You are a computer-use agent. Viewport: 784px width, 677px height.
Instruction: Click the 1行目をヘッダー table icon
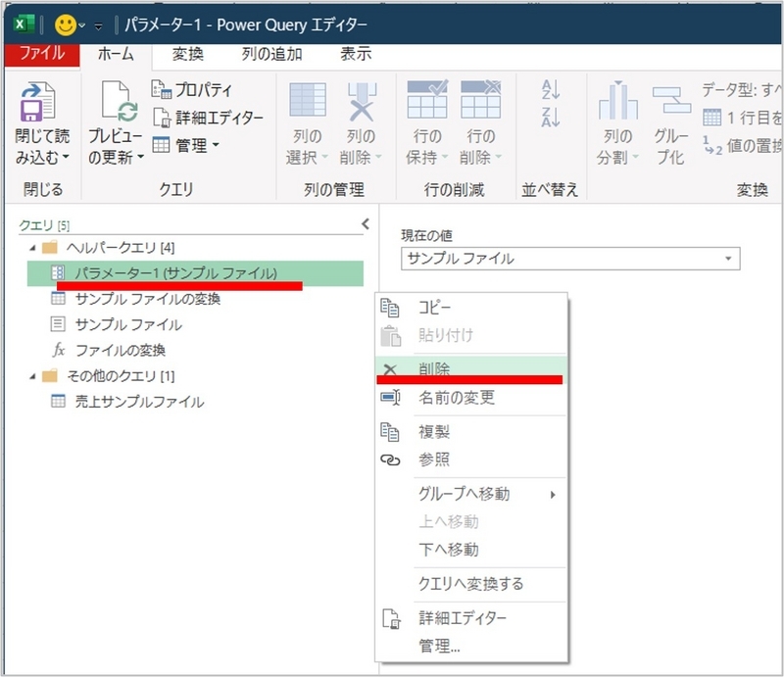click(x=711, y=118)
